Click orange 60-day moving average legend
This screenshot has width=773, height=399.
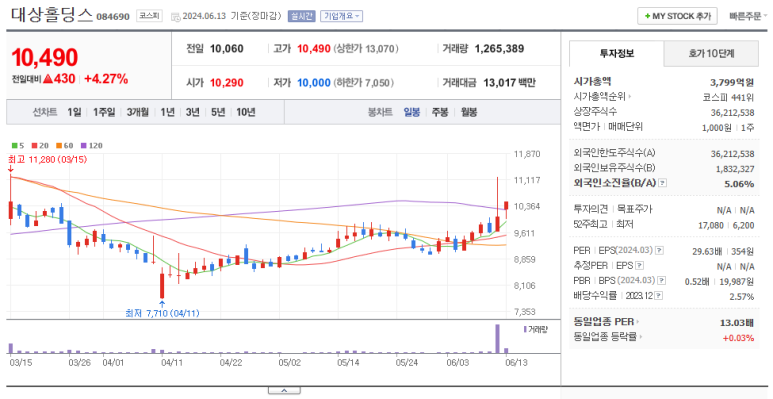tap(65, 145)
